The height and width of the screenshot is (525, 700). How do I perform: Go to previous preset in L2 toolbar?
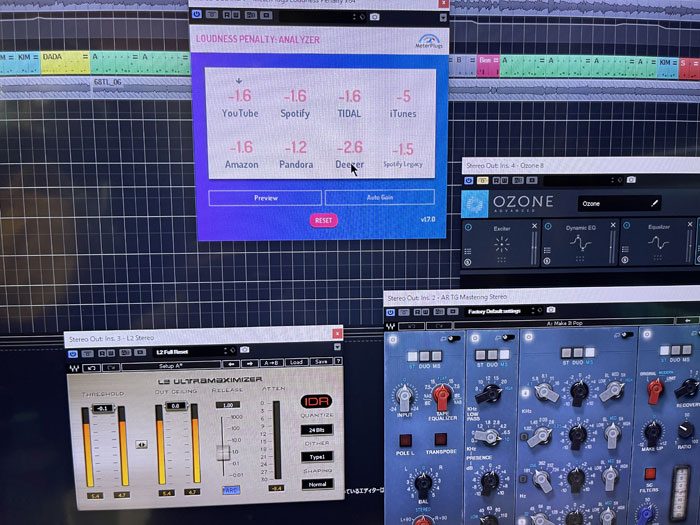point(231,364)
